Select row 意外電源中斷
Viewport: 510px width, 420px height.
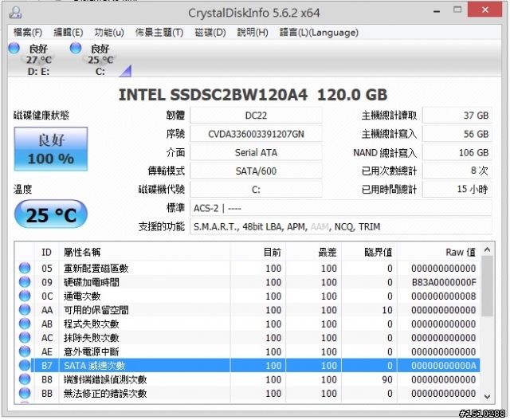point(247,351)
